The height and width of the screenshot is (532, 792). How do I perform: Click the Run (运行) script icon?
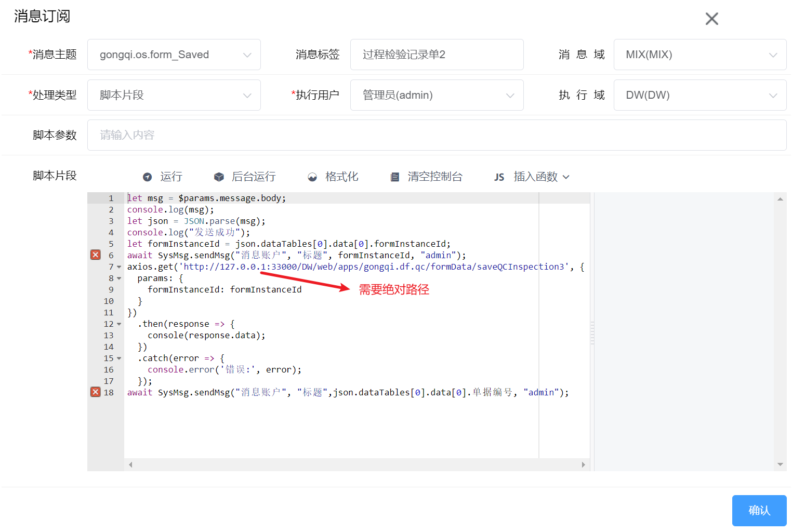tap(148, 177)
